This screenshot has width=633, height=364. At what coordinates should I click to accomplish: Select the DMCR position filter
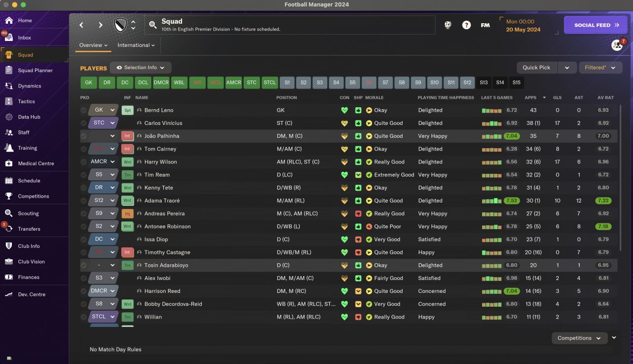coord(161,82)
